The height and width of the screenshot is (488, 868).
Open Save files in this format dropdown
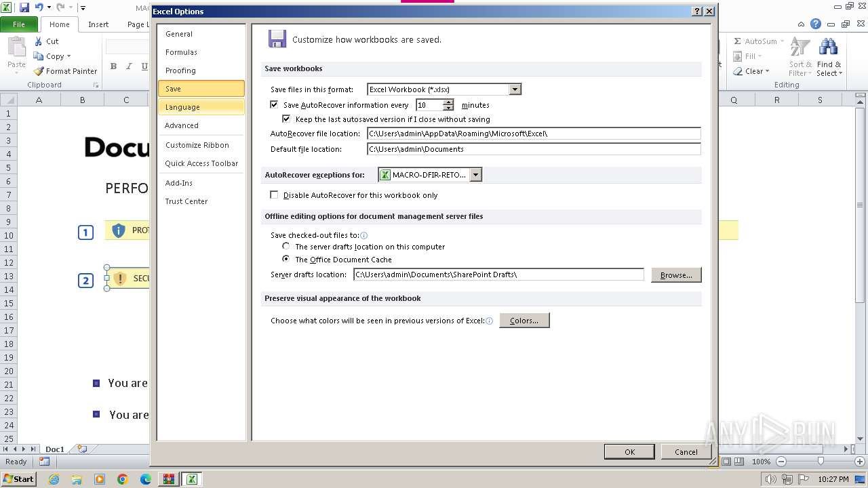(x=515, y=89)
